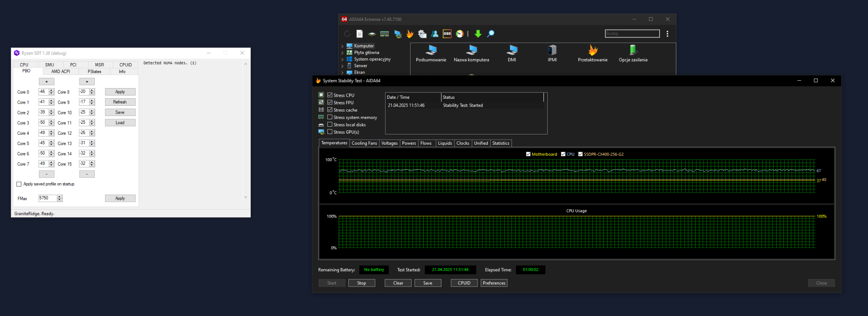The image size is (868, 316).
Task: Click the magnifying glass search icon
Action: pyautogui.click(x=491, y=34)
